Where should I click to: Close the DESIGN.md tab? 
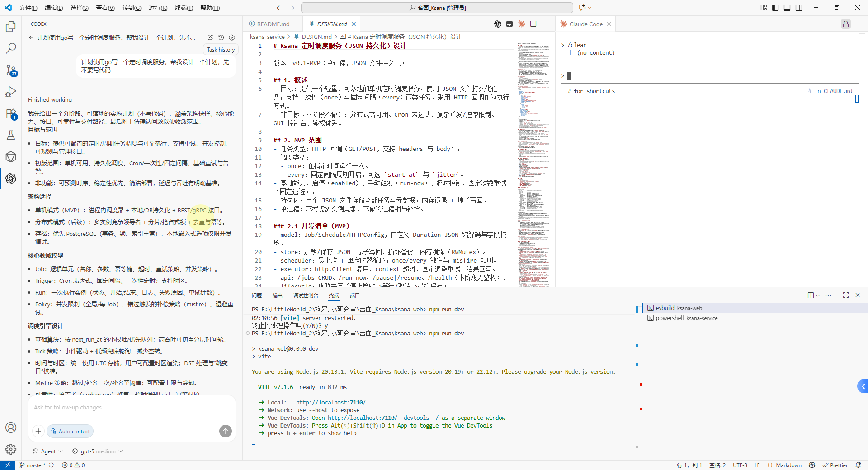click(354, 24)
